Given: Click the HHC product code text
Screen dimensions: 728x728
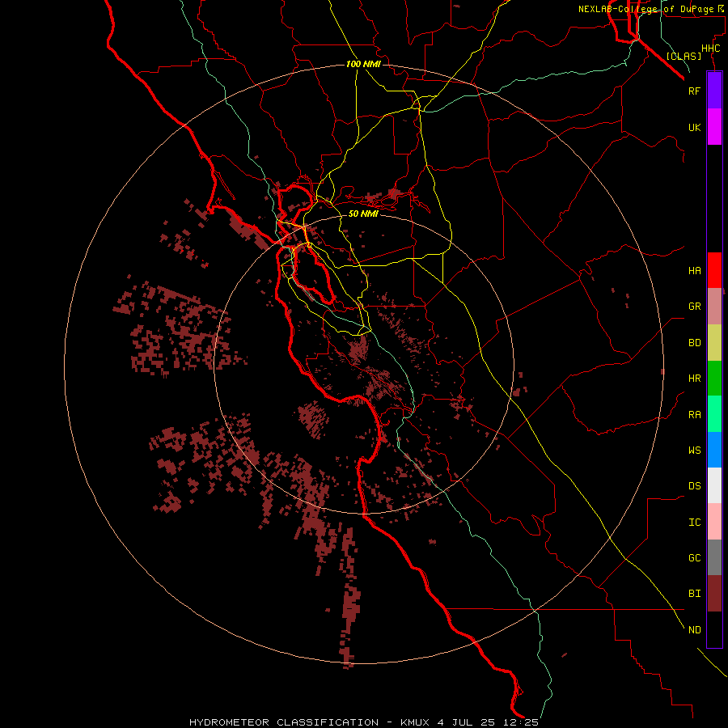Looking at the screenshot, I should (x=711, y=49).
